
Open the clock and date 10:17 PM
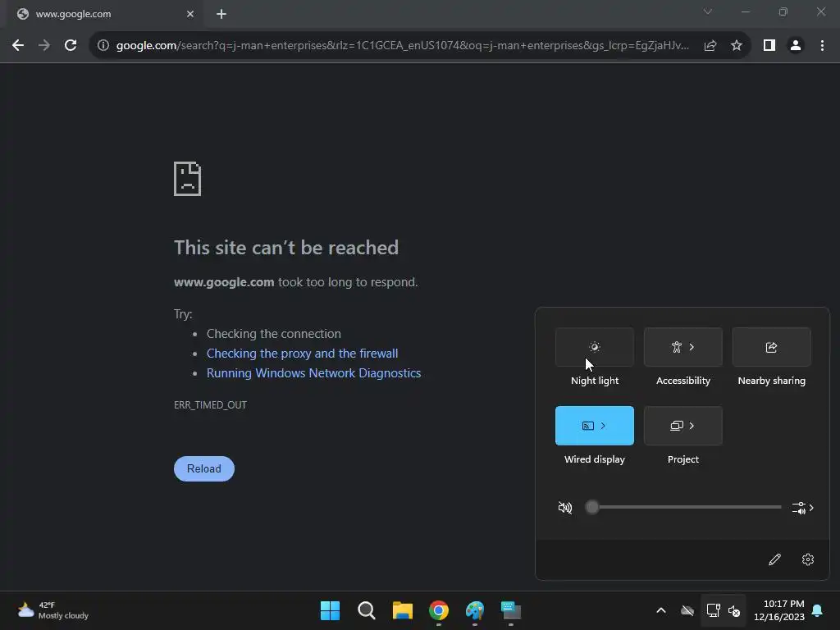pos(779,610)
